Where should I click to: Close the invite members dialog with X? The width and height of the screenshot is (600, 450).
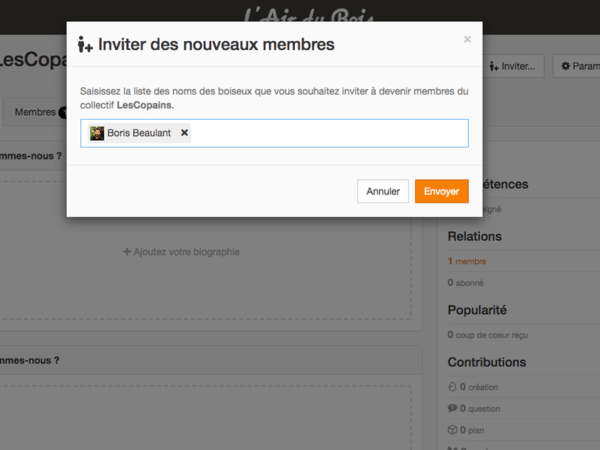click(x=467, y=39)
